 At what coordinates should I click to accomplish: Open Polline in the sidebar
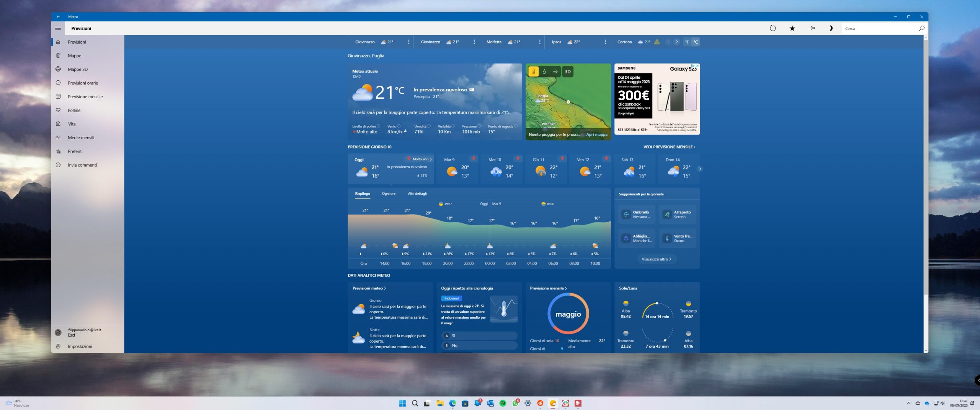(88, 111)
